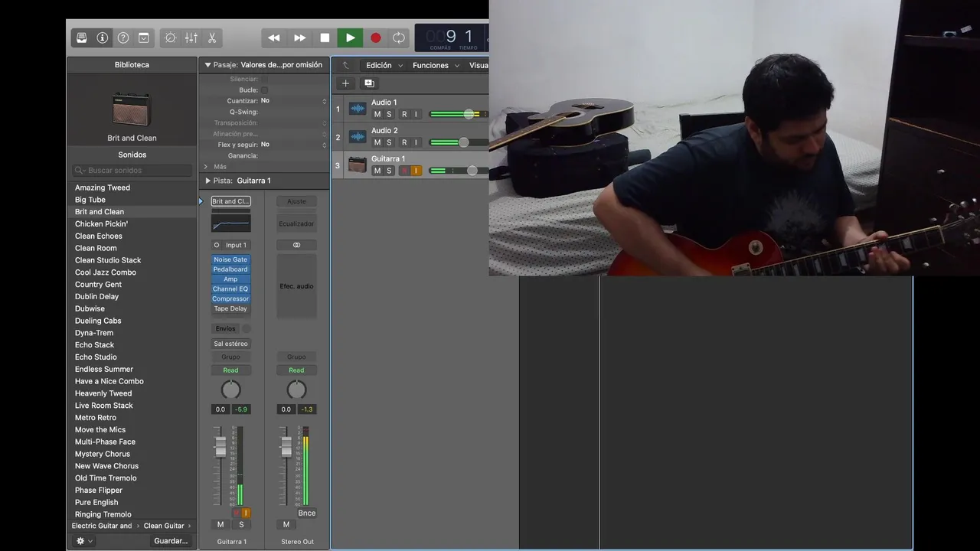Open the Flex y seguir popup
This screenshot has width=980, height=551.
(293, 144)
